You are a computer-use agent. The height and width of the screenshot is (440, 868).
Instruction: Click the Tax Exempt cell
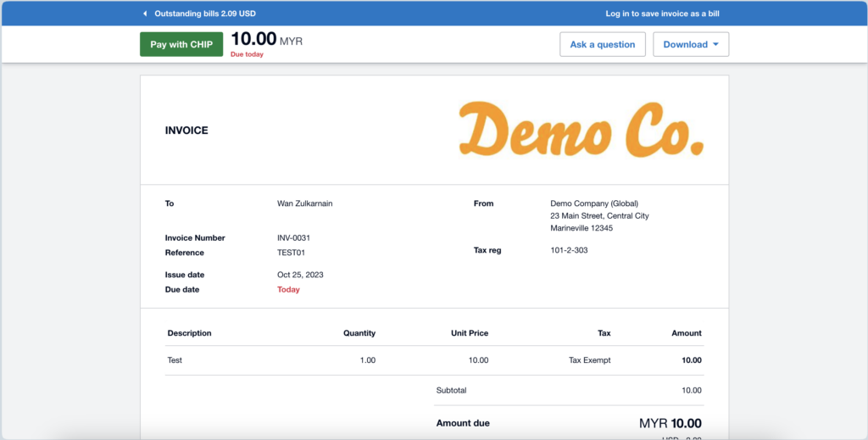(590, 360)
